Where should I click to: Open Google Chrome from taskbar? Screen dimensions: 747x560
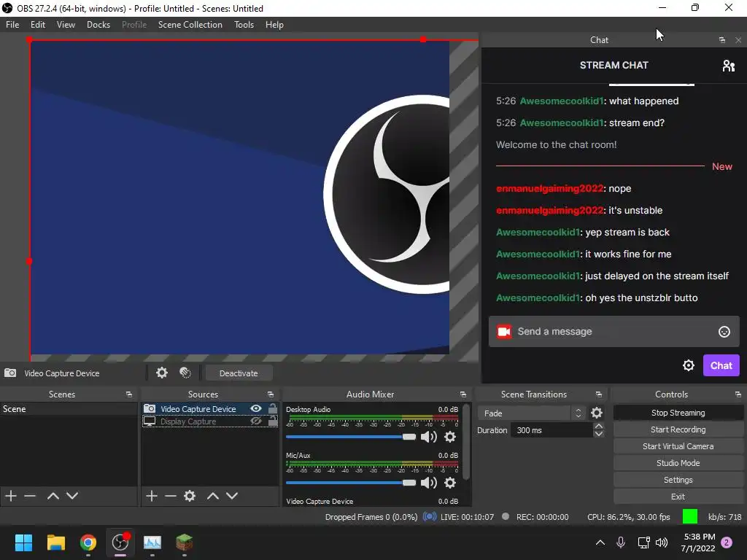(88, 542)
